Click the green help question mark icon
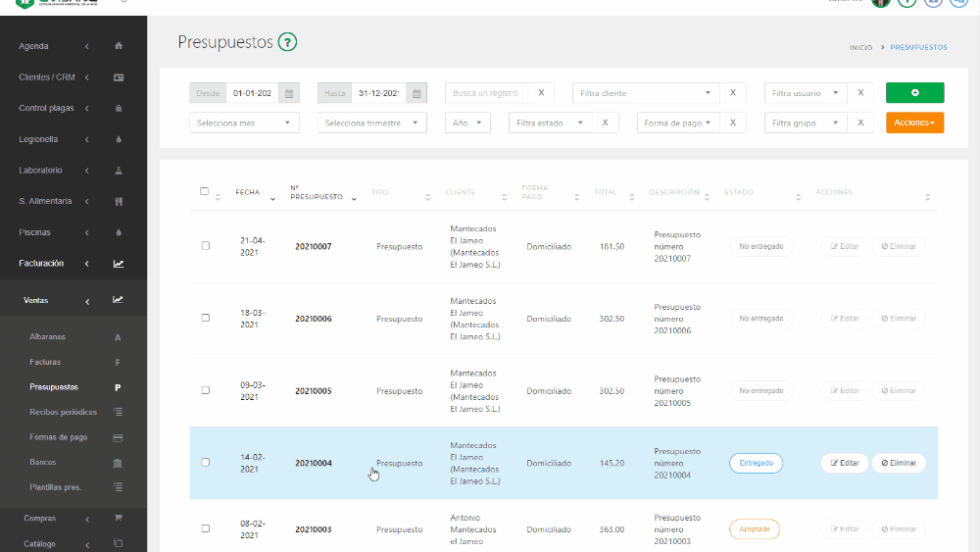 [287, 42]
